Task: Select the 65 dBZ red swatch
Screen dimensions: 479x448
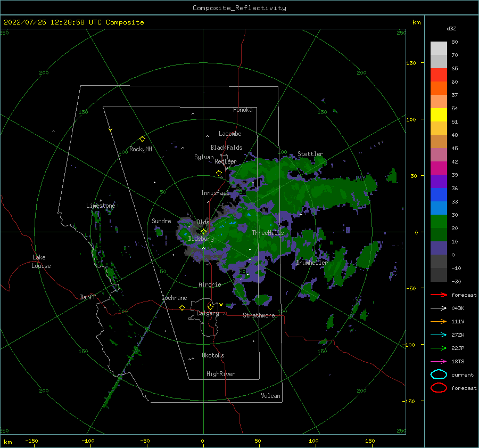Action: click(439, 75)
